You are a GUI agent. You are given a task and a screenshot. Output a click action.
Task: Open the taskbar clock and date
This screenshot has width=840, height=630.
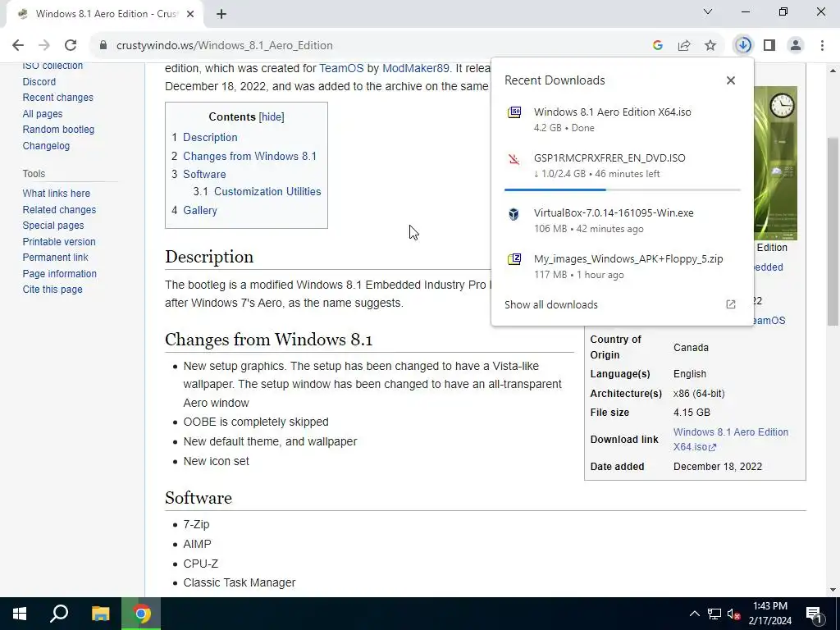pos(769,614)
